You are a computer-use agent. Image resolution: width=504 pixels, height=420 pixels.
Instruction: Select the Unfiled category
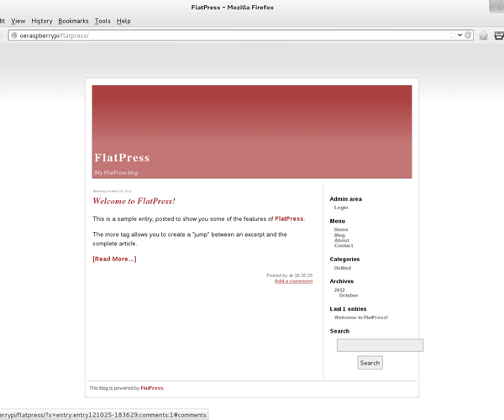[343, 268]
